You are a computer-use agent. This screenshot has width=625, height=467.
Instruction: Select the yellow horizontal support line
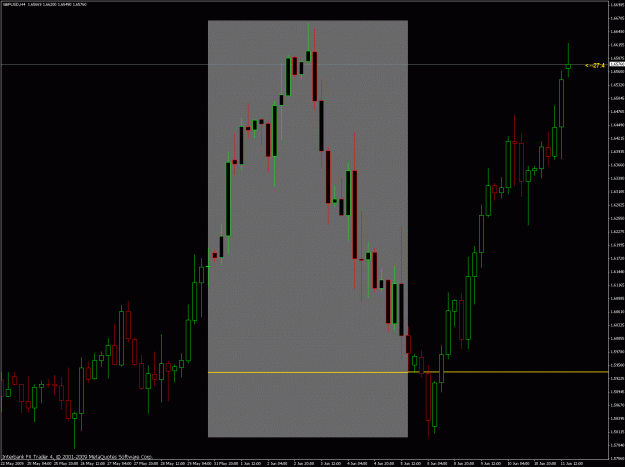pyautogui.click(x=408, y=372)
